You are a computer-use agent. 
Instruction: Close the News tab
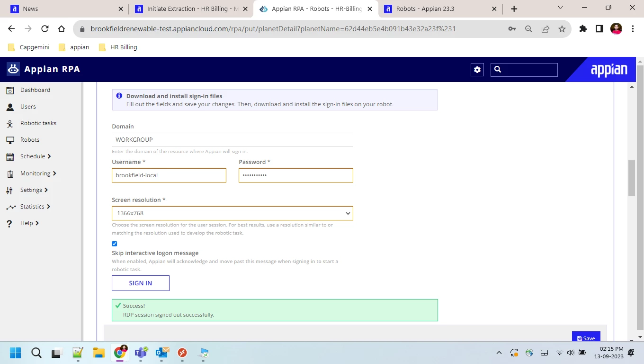pos(121,9)
